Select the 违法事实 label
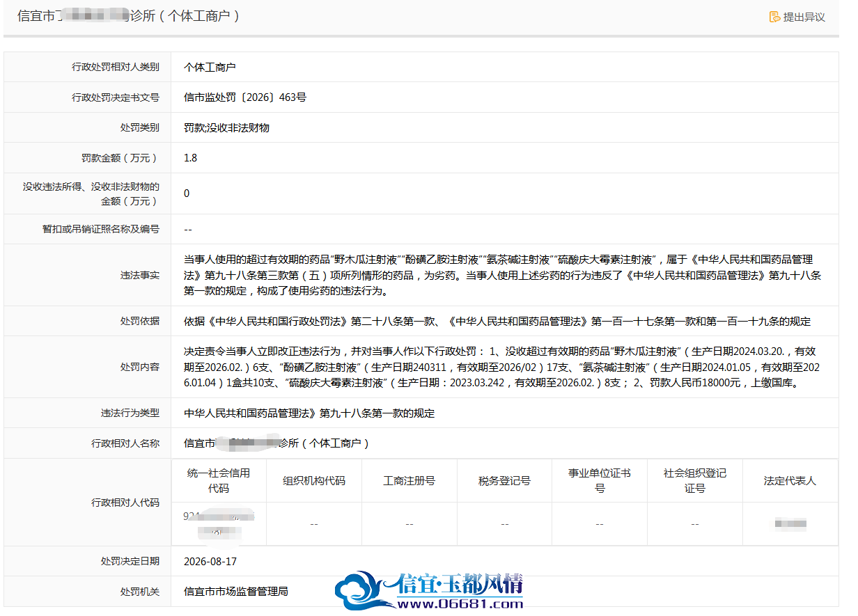Viewport: 858px width, 616px height. pyautogui.click(x=140, y=275)
